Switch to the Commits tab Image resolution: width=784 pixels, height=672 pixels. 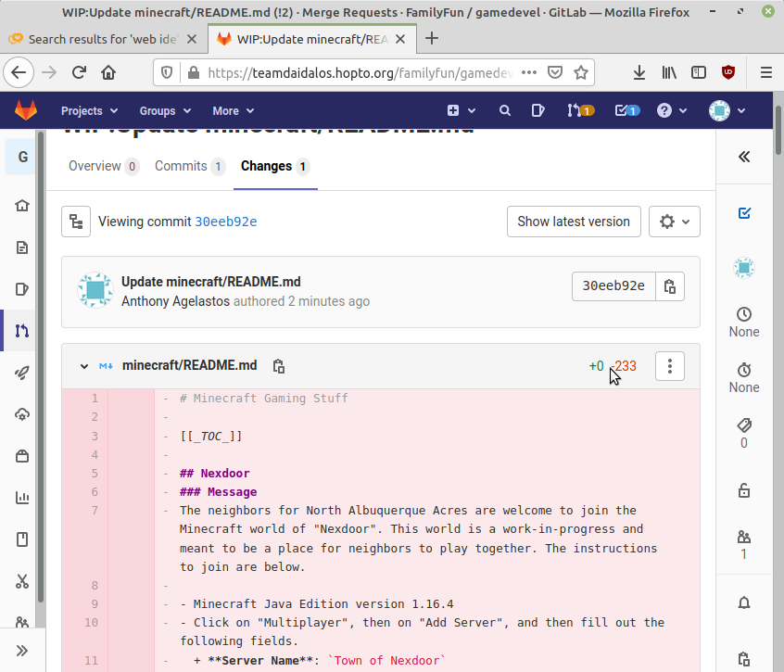point(190,166)
